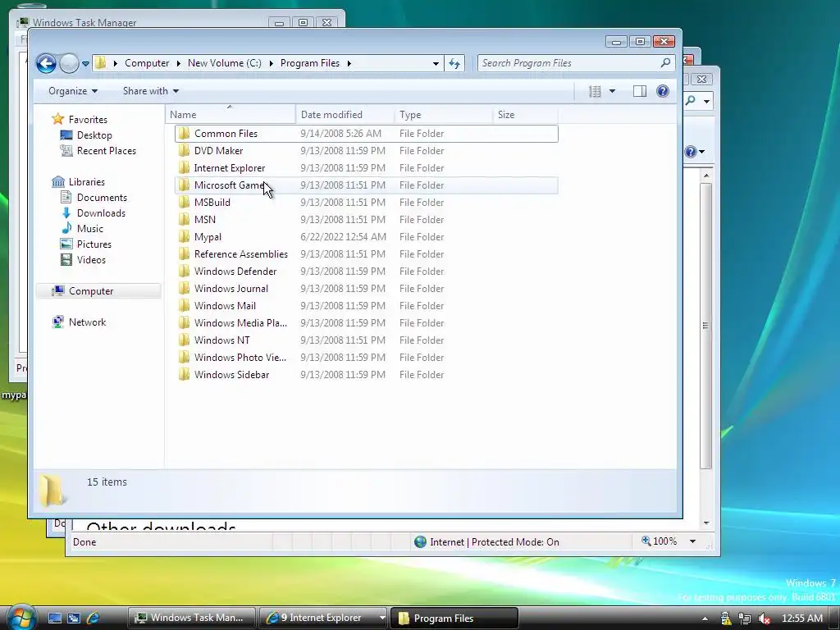This screenshot has width=840, height=630.
Task: Click the Forward navigation arrow
Action: [69, 63]
